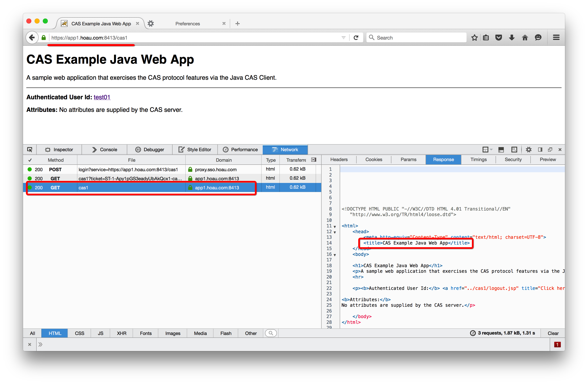Show the Params tab
588x384 pixels.
(408, 159)
